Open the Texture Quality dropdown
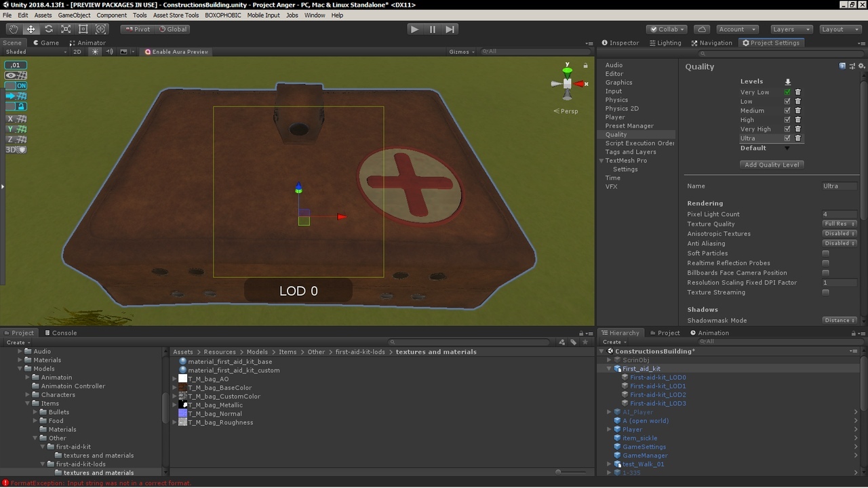This screenshot has height=488, width=868. click(x=840, y=224)
